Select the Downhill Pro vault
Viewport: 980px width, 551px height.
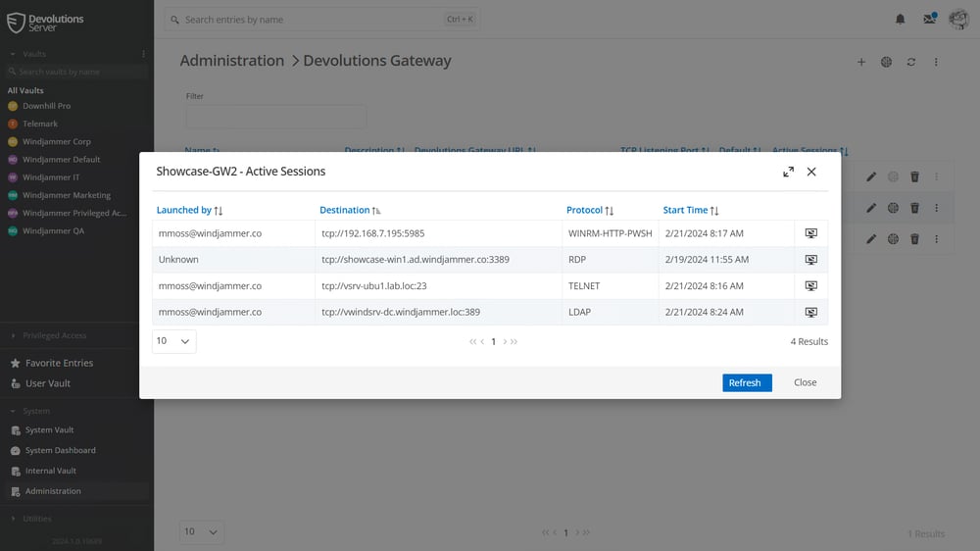[46, 106]
